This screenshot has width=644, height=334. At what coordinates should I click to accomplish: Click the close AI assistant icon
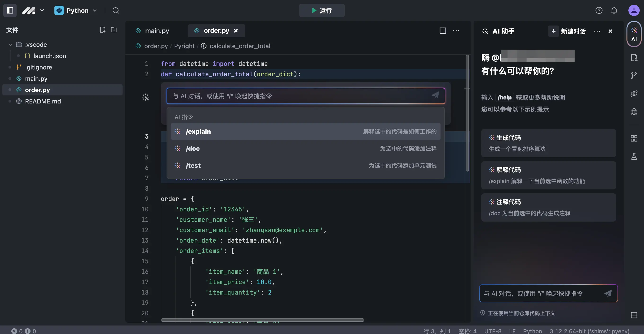click(610, 31)
